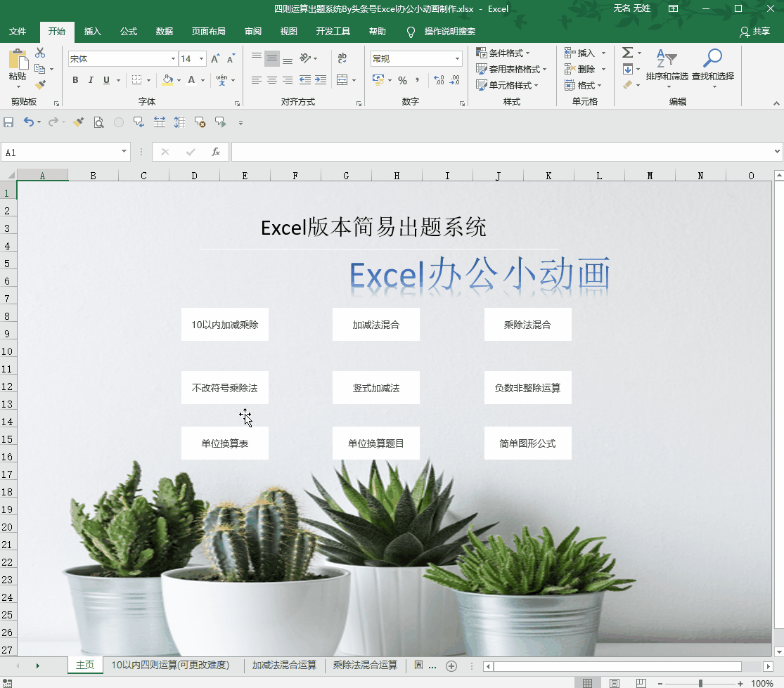Viewport: 784px width, 688px height.
Task: Expand the 条件格式 conditional formatting menu
Action: coord(503,53)
